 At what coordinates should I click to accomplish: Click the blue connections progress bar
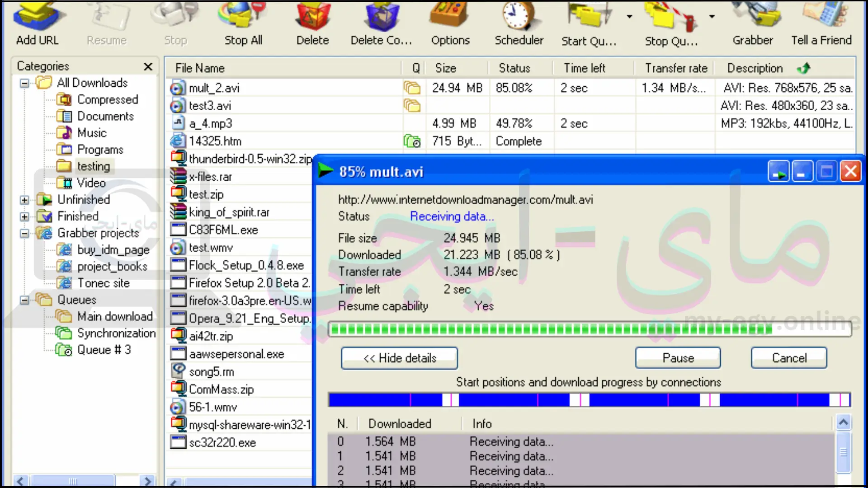pyautogui.click(x=590, y=400)
